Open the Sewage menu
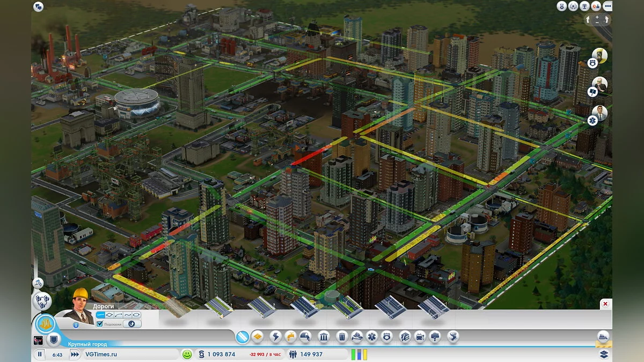 (305, 337)
